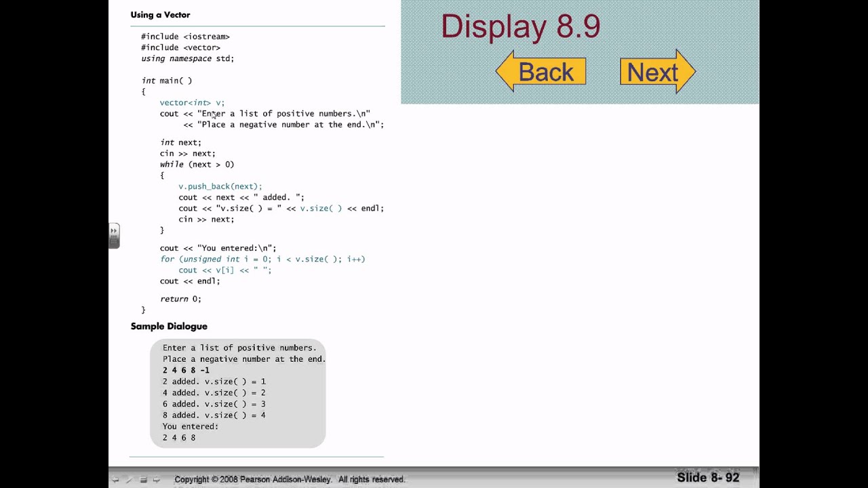Click previous slide arrow in bottom toolbar
Viewport: 868px width, 488px height.
[115, 479]
